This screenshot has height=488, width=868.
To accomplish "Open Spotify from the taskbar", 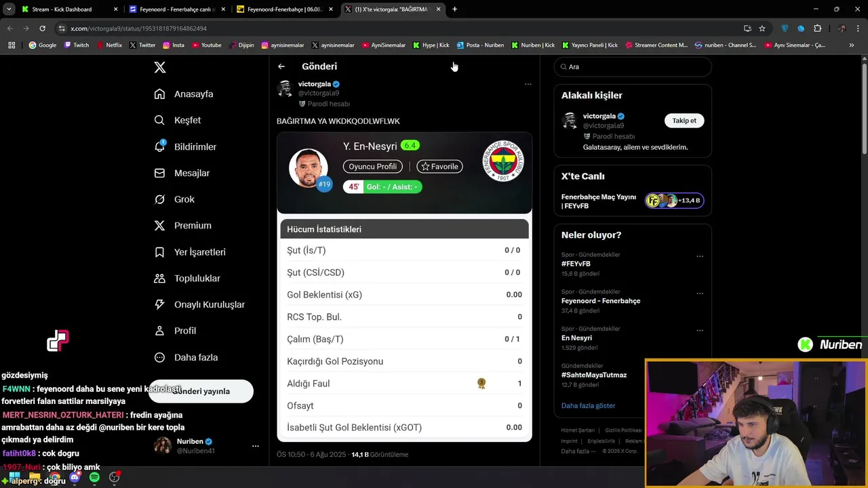I will point(94,477).
